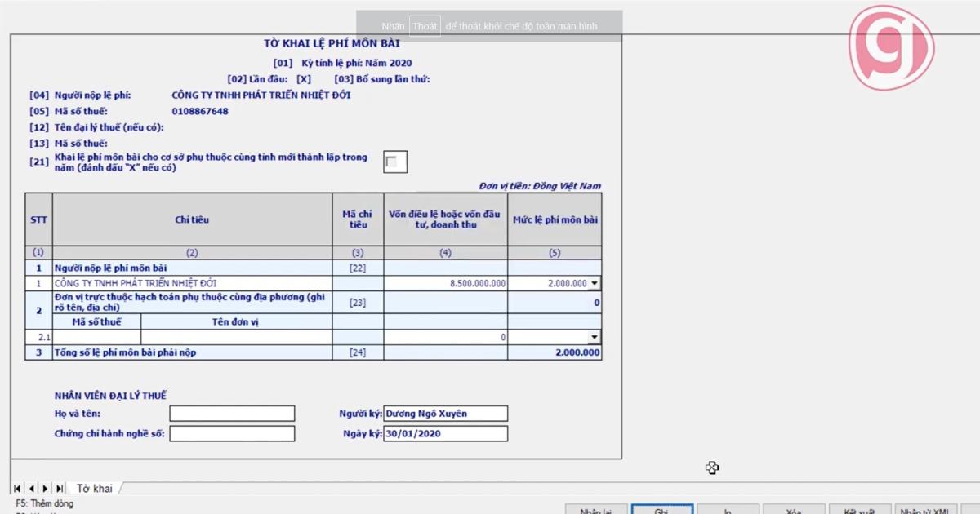Select the capital cell showing 0 in row 2.1
This screenshot has width=980, height=514.
446,337
